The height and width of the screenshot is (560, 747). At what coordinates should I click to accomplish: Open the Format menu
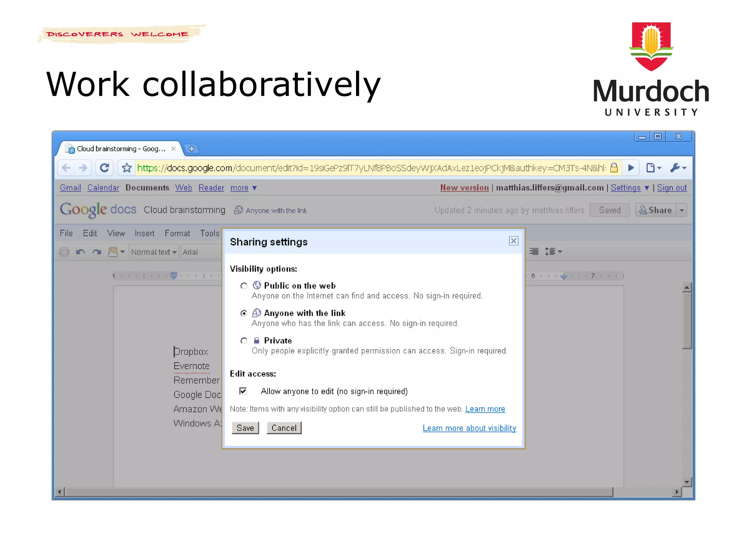coord(177,233)
